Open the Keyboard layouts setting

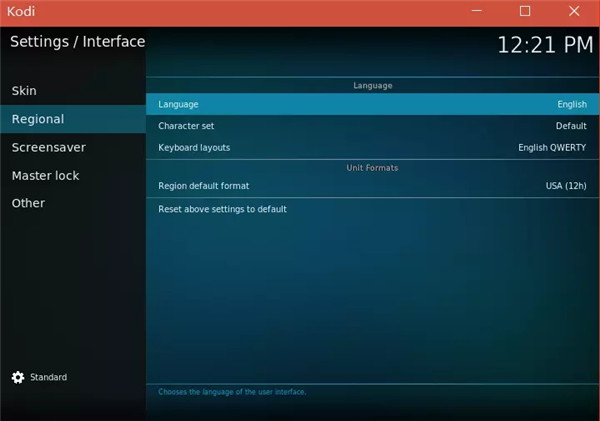tap(194, 148)
